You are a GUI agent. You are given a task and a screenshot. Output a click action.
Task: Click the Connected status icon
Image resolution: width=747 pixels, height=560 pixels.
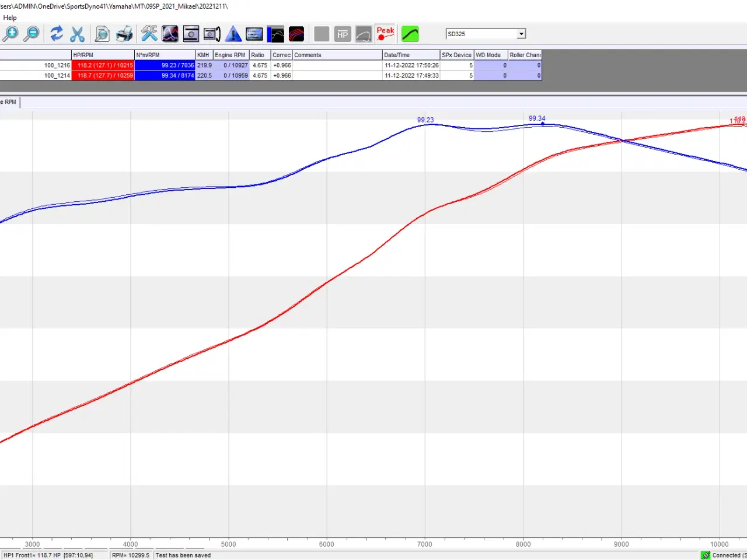pyautogui.click(x=706, y=555)
